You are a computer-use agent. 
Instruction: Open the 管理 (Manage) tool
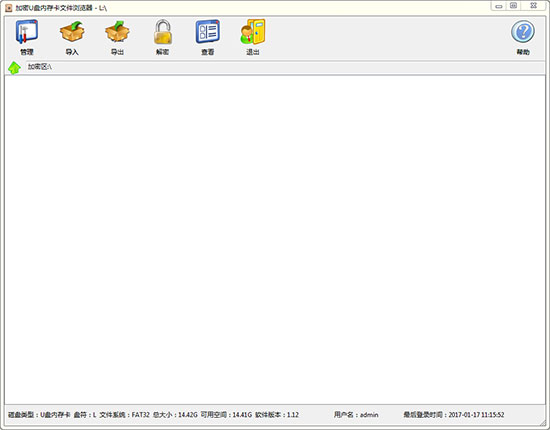tap(27, 37)
